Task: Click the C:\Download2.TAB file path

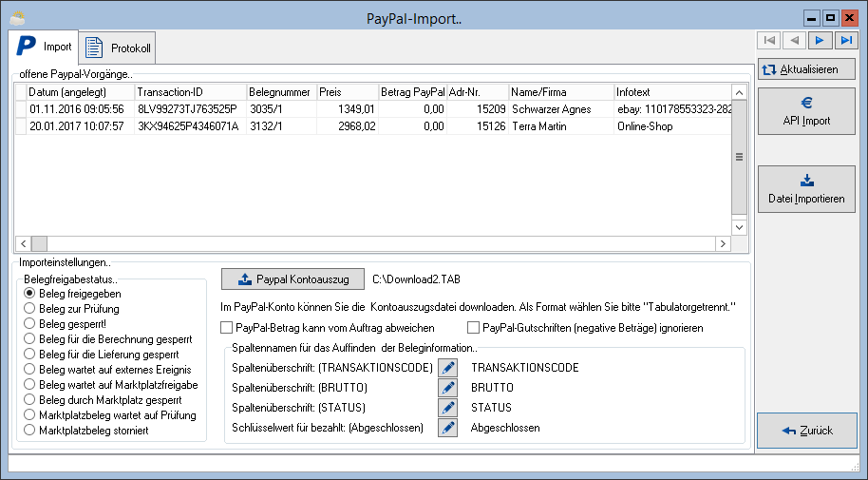Action: point(416,279)
